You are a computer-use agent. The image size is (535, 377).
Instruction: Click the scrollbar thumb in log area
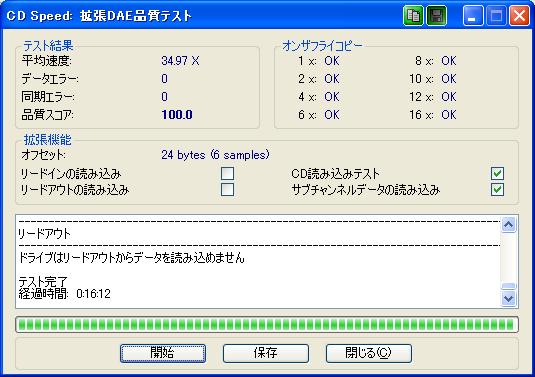tap(508, 286)
